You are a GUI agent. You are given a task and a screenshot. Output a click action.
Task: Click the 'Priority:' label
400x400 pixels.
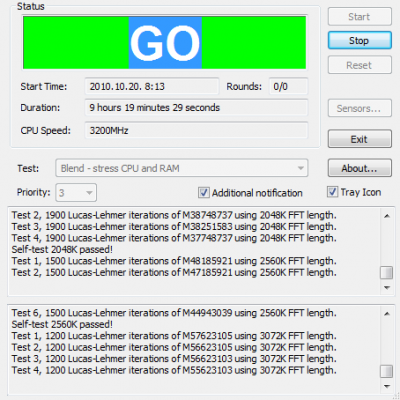(34, 192)
